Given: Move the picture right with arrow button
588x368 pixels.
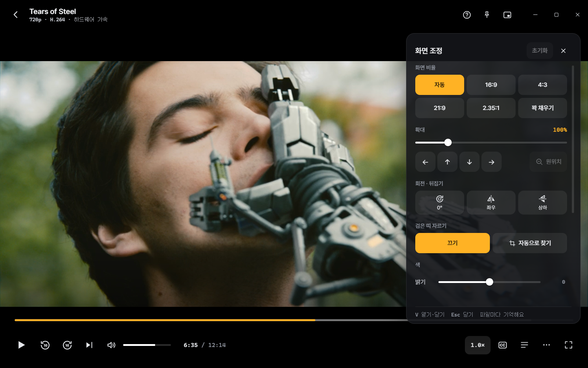Looking at the screenshot, I should coord(491,162).
